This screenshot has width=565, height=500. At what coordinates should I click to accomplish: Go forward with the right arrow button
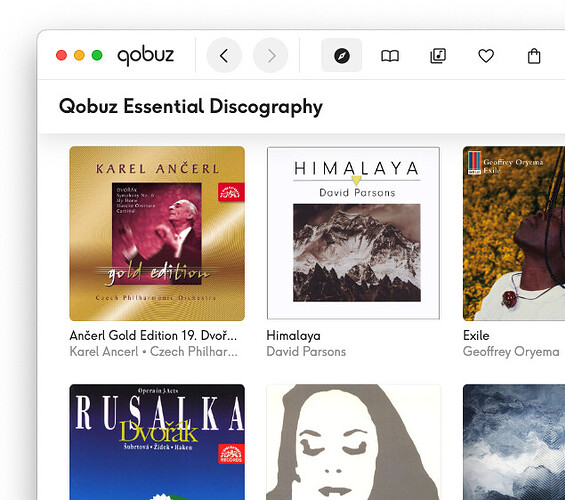click(x=271, y=55)
